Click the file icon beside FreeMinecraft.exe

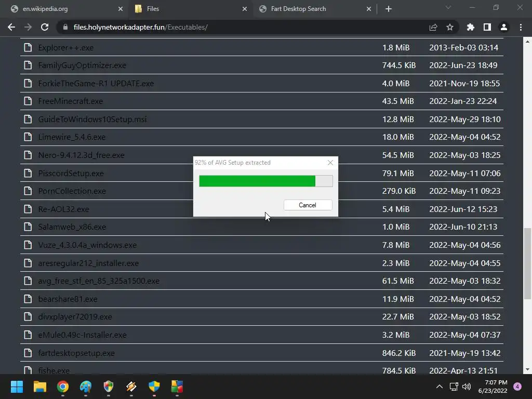coord(28,101)
